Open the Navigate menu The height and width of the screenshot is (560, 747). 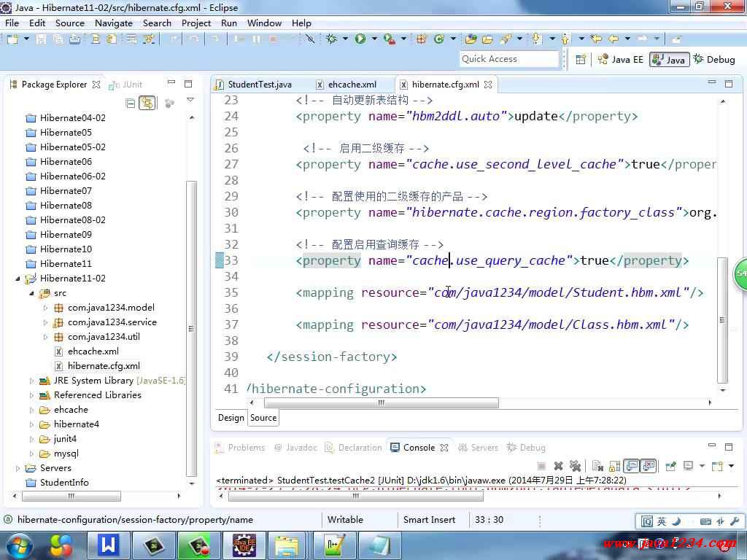pos(113,23)
